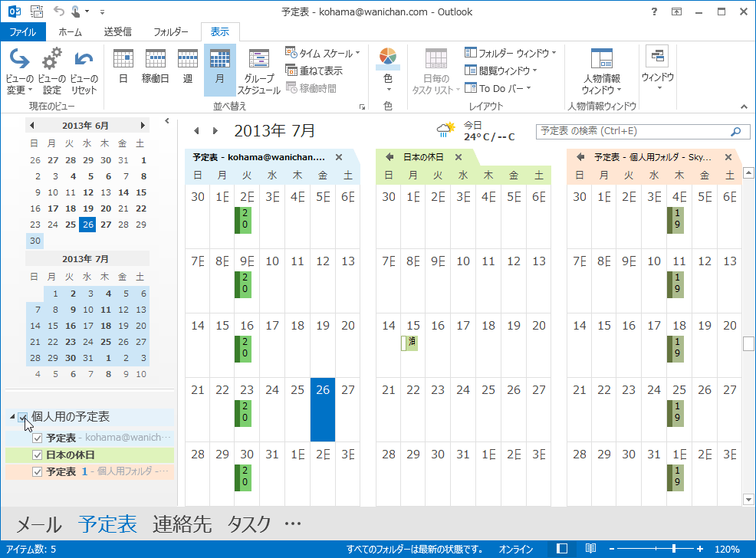Open the ウィンドウ (Window) menu
This screenshot has height=558, width=756.
pyautogui.click(x=658, y=68)
